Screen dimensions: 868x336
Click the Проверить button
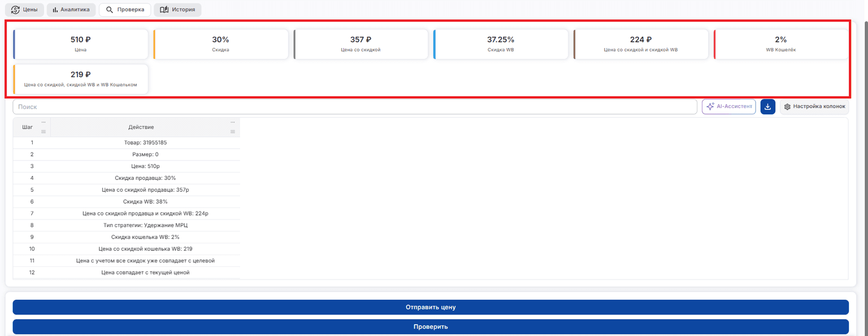point(431,327)
